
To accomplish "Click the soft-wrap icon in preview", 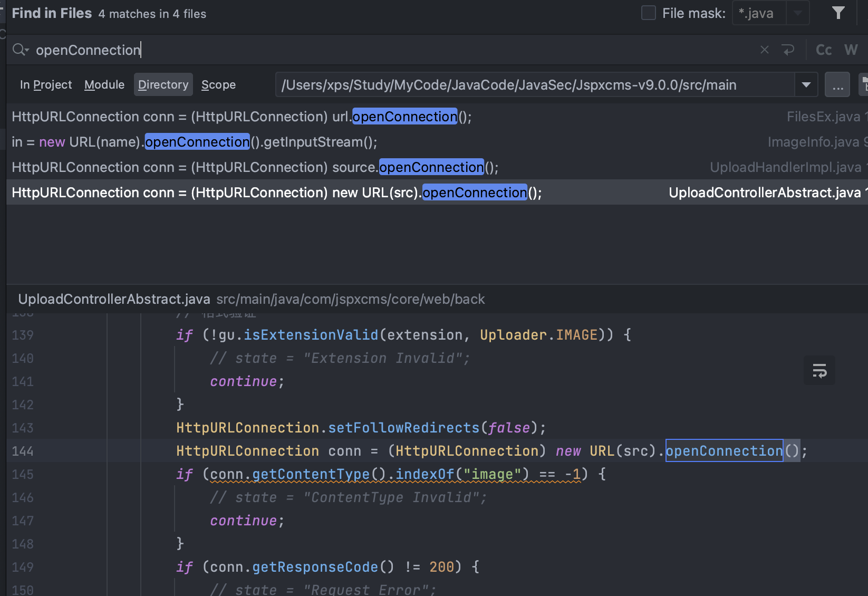I will (x=819, y=371).
